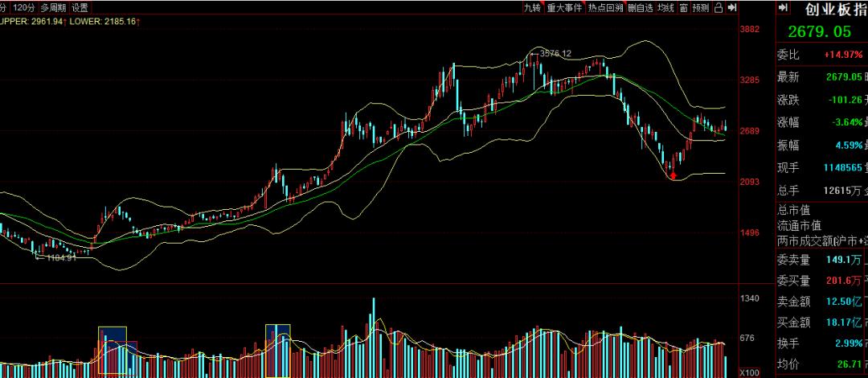Viewport: 868px width, 378px height.
Task: Click the 最新 row showing 2679.05
Action: (x=821, y=77)
